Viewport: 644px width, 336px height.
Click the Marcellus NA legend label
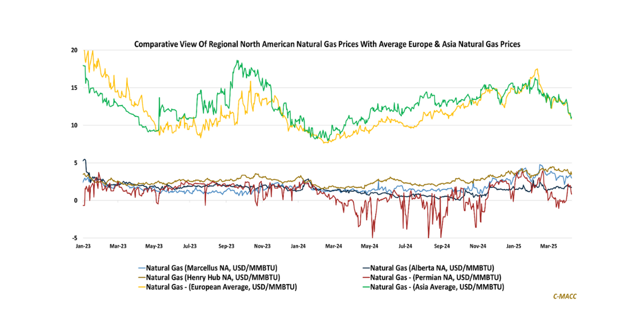[211, 267]
